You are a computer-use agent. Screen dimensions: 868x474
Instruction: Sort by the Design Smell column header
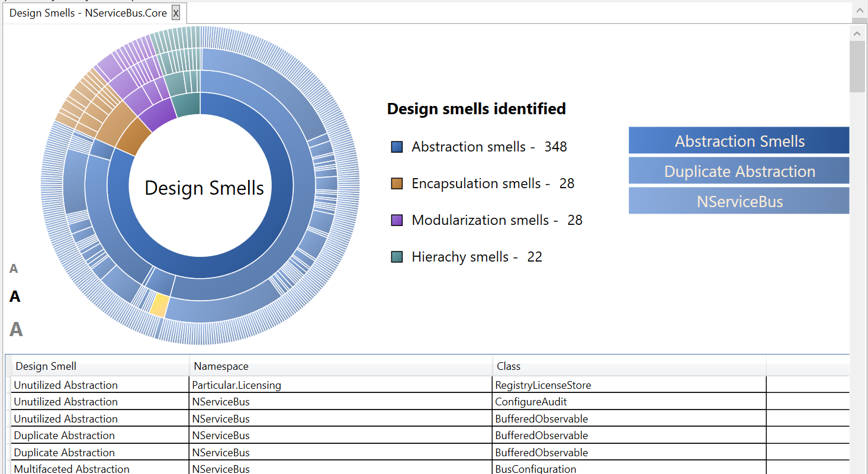pyautogui.click(x=100, y=366)
